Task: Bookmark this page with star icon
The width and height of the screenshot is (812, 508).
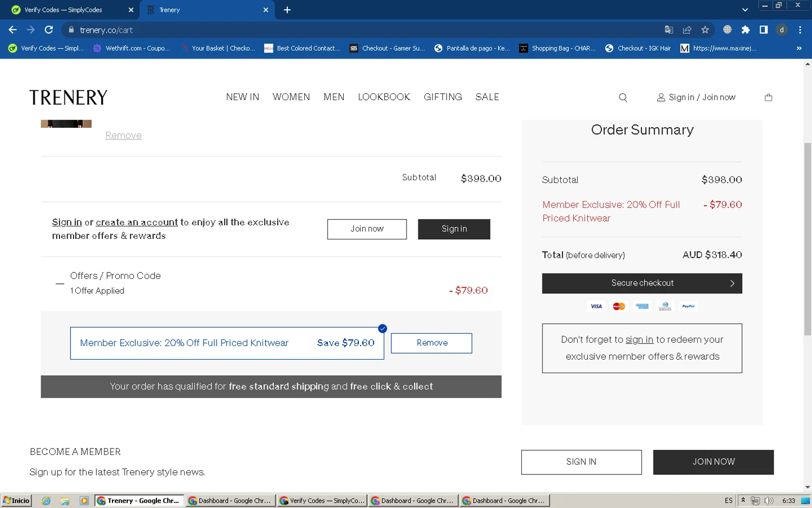Action: pyautogui.click(x=705, y=30)
